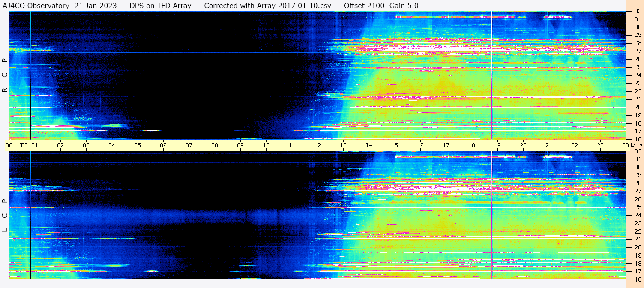Click the vertical 'L C P' panel label
The image size is (644, 288).
5,216
